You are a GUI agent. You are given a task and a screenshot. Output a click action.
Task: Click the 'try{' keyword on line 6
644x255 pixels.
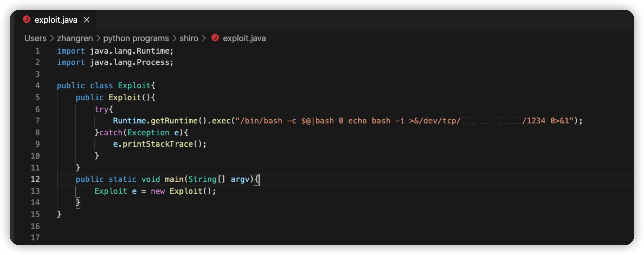[104, 109]
